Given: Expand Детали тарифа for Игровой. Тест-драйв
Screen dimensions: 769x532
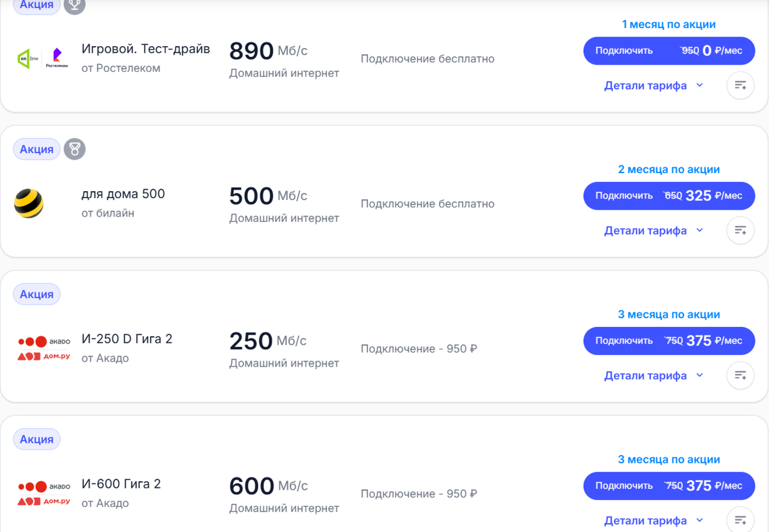Looking at the screenshot, I should click(x=647, y=85).
